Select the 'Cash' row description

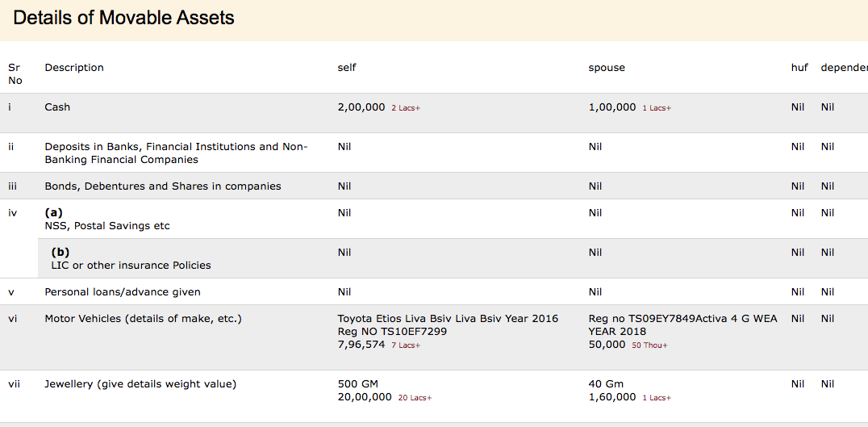[x=57, y=107]
